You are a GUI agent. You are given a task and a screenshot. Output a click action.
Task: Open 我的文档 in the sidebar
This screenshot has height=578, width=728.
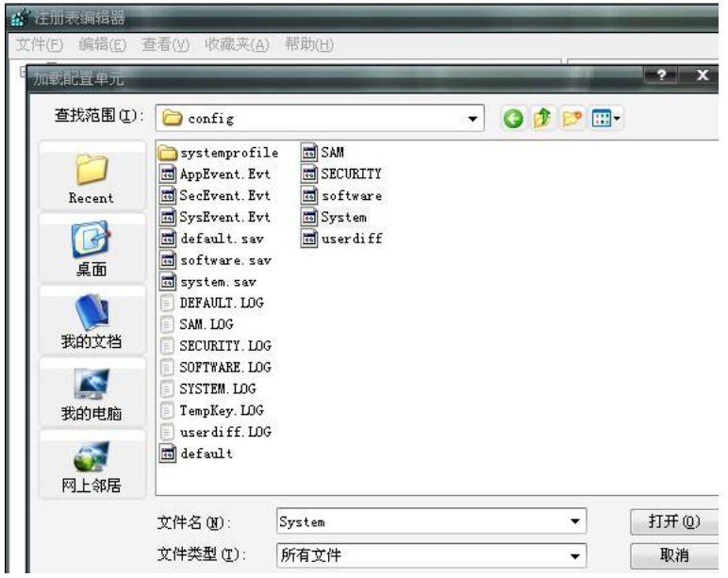[x=91, y=321]
